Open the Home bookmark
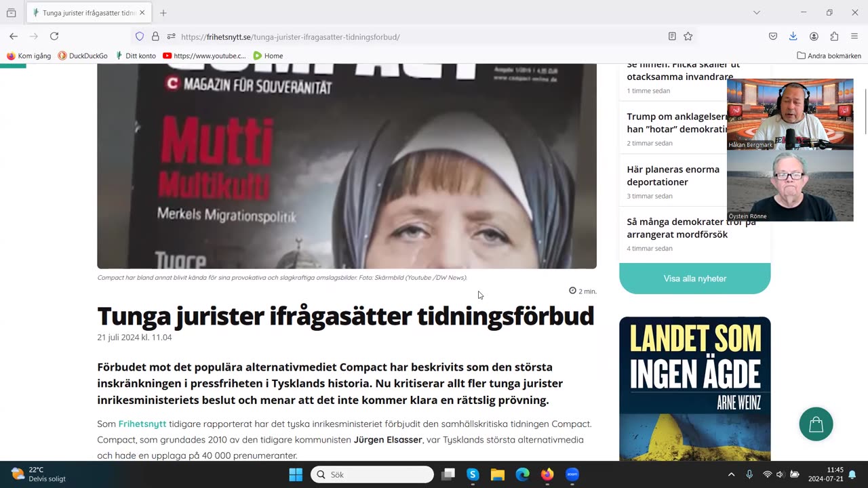 [268, 56]
